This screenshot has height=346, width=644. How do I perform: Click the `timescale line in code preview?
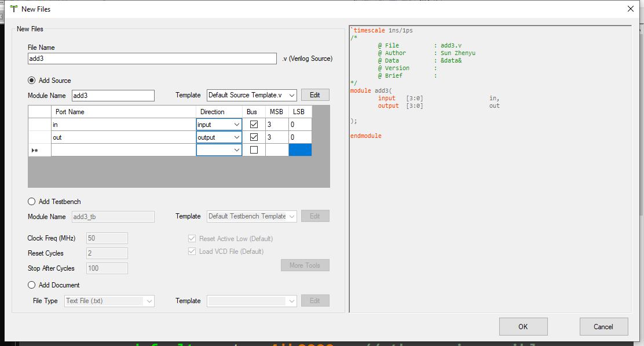382,30
